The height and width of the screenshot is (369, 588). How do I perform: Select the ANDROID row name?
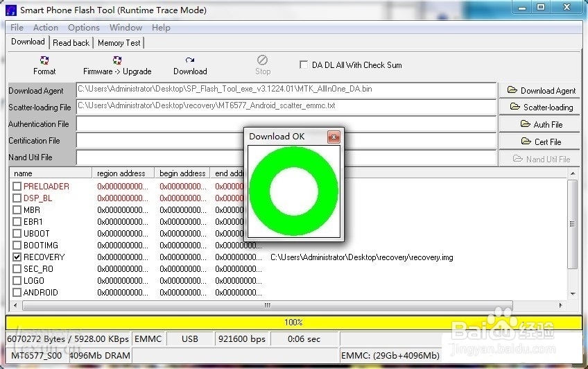[x=40, y=292]
